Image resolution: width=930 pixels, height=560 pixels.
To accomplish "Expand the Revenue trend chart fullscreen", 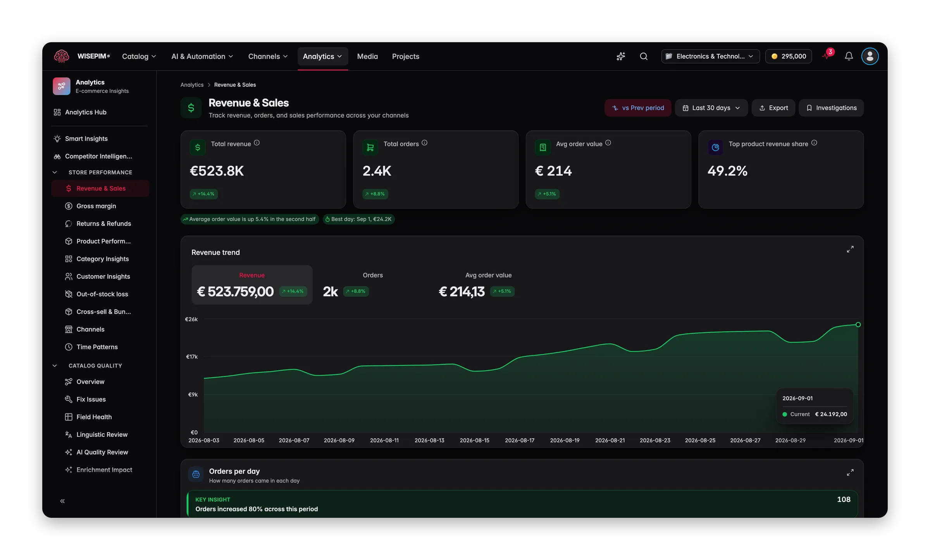I will tap(850, 249).
